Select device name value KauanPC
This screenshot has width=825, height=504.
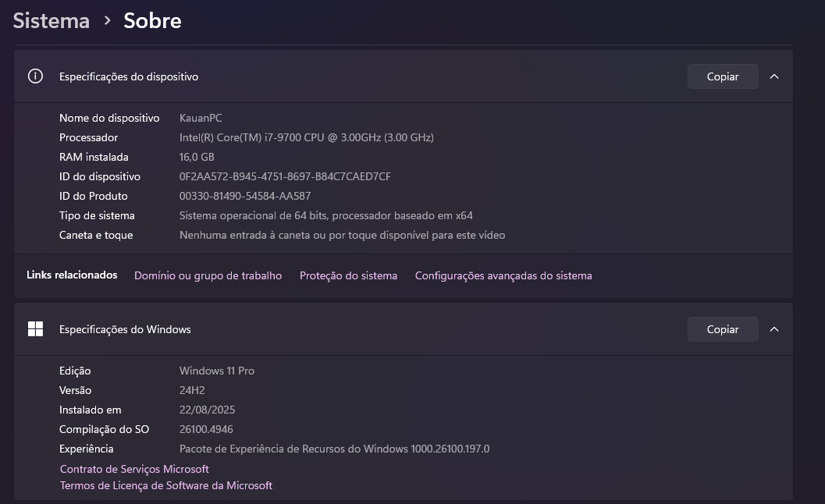click(x=201, y=118)
